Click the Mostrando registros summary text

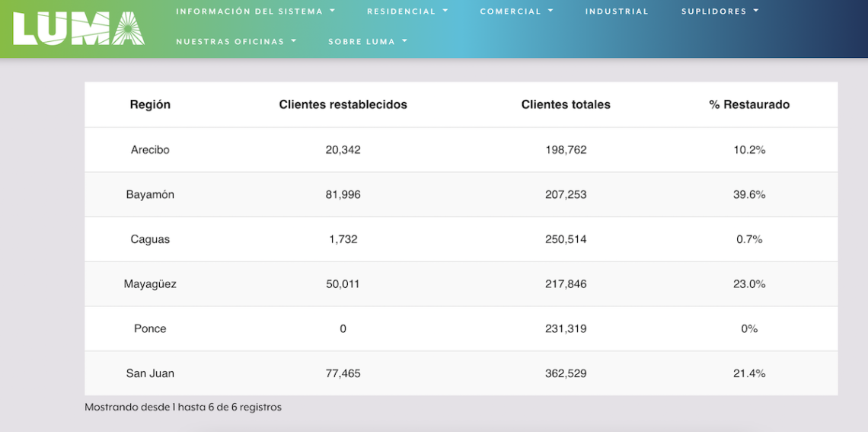[x=183, y=407]
